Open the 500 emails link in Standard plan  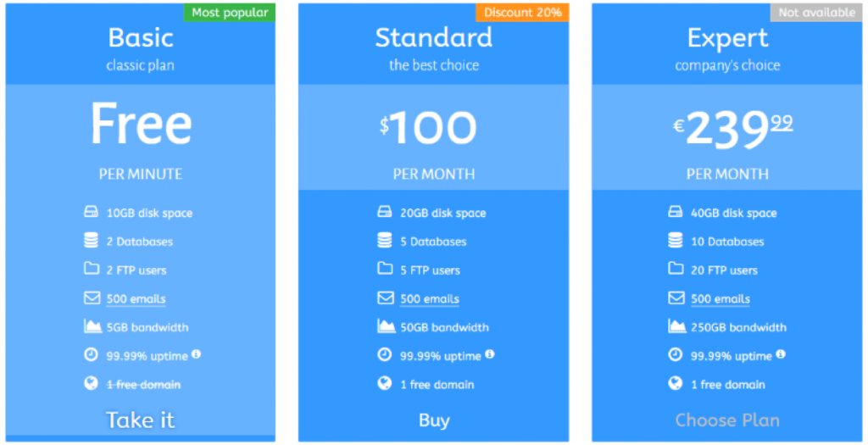pos(430,299)
